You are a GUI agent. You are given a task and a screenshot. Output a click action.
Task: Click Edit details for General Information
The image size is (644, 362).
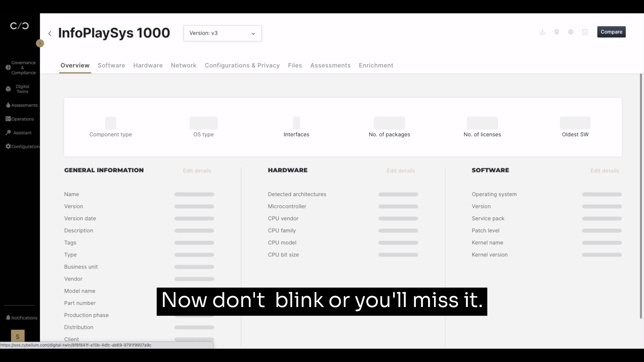coord(197,171)
